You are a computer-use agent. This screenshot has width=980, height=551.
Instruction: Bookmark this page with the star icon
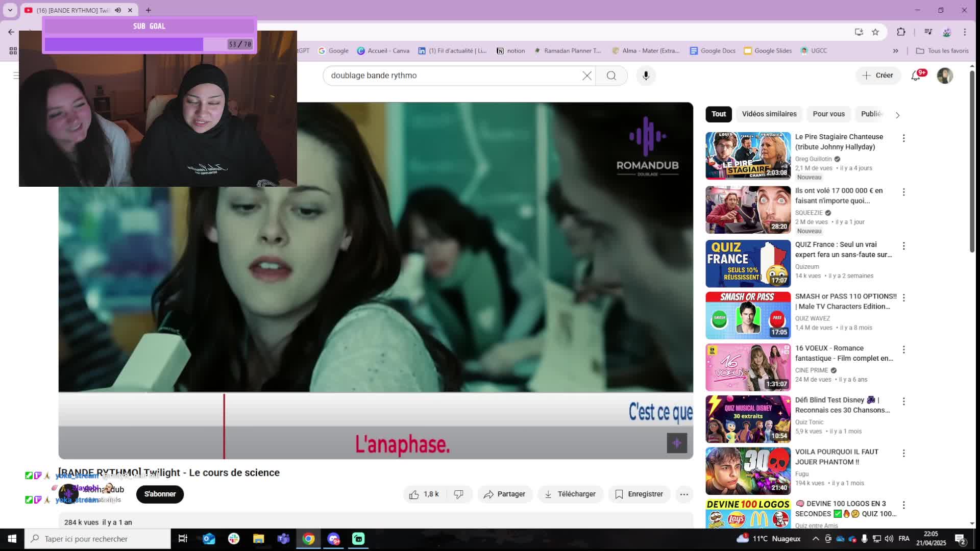click(875, 32)
